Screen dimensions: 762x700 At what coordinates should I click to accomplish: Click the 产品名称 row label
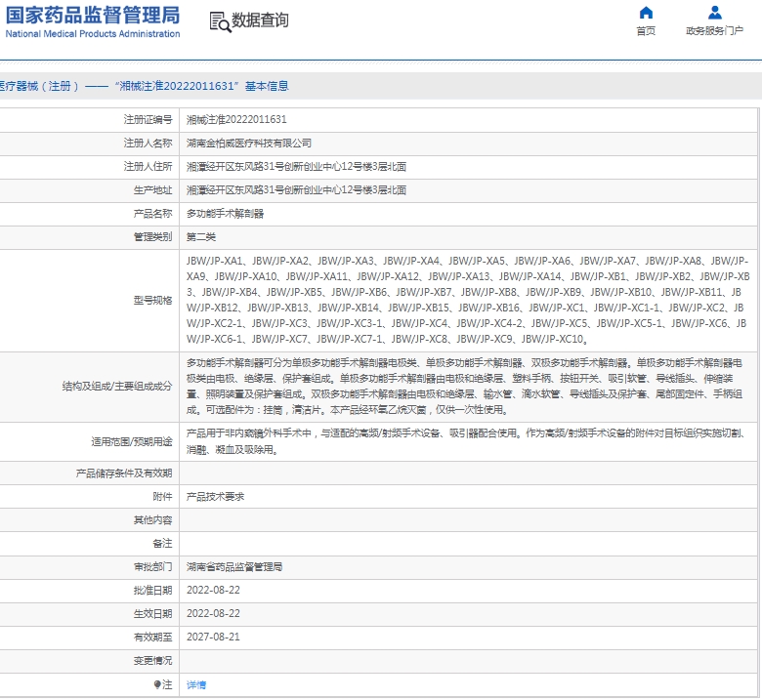coord(152,214)
